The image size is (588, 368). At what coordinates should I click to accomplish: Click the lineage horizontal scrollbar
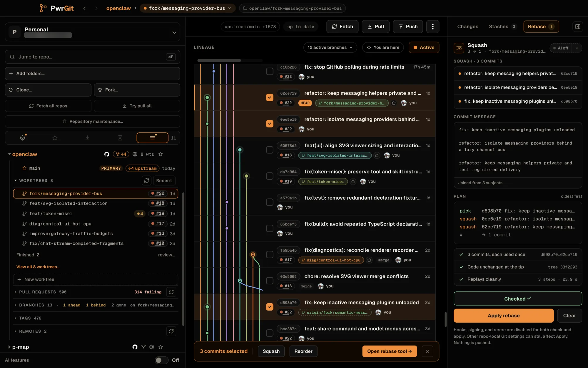(x=219, y=60)
